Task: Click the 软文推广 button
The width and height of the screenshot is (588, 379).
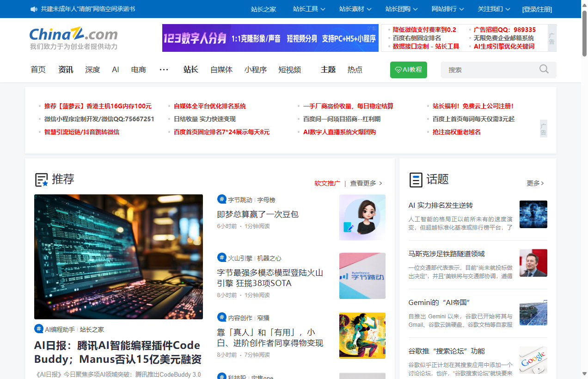Action: pyautogui.click(x=327, y=183)
